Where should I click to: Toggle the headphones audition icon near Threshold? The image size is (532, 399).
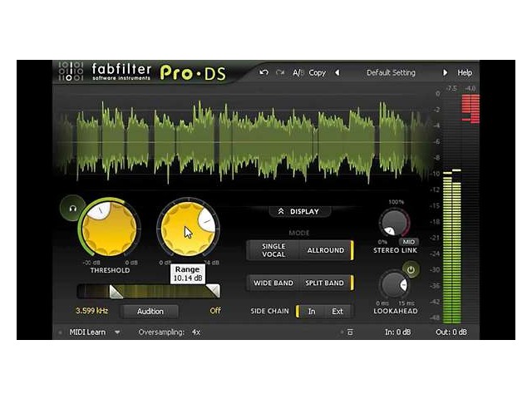pyautogui.click(x=72, y=209)
